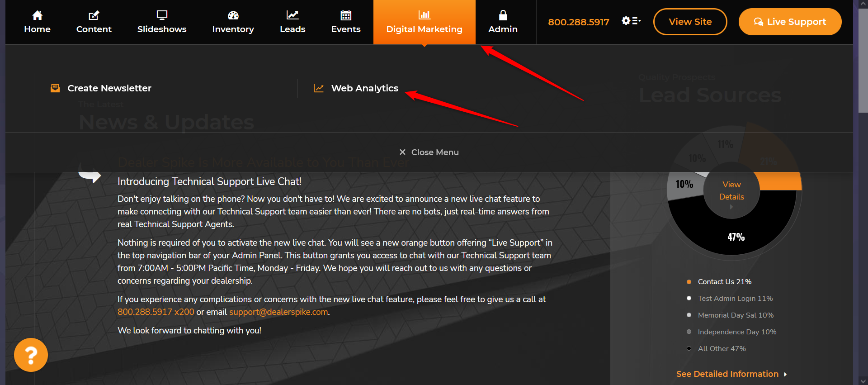Click the 800.288.5917 x200 link
The height and width of the screenshot is (385, 868).
[x=156, y=312]
